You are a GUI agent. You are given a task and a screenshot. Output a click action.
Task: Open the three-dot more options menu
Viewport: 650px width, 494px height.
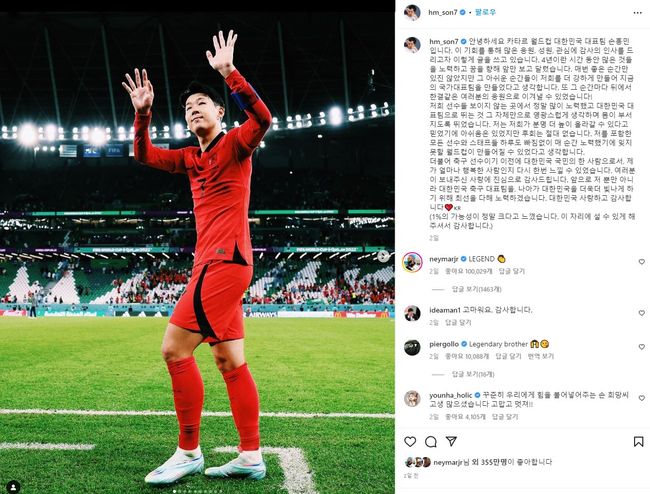pyautogui.click(x=638, y=13)
